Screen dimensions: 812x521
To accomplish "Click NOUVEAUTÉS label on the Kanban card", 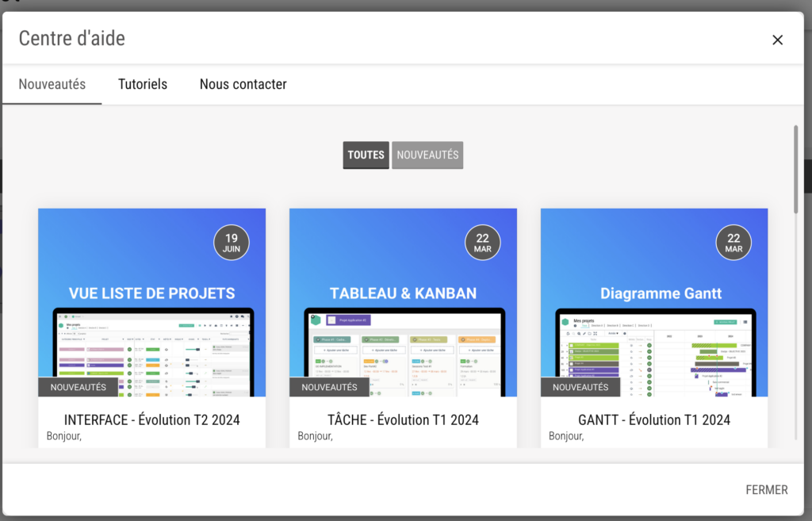I will (x=329, y=387).
